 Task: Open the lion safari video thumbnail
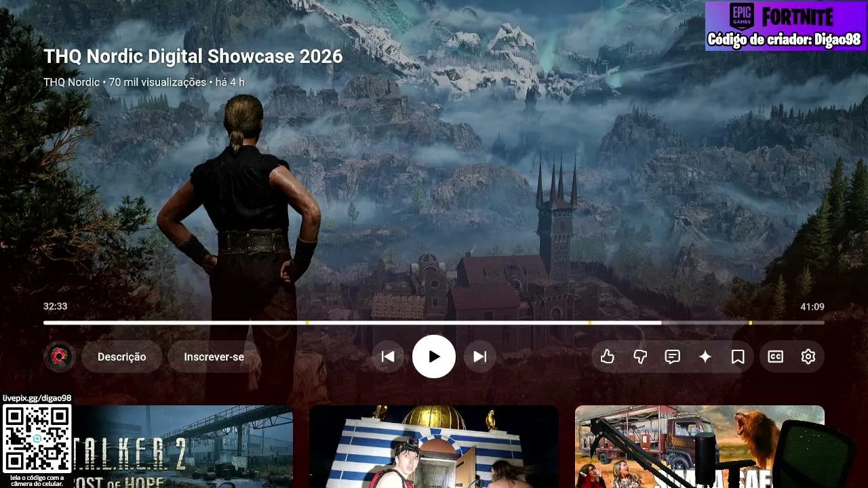[x=700, y=447]
